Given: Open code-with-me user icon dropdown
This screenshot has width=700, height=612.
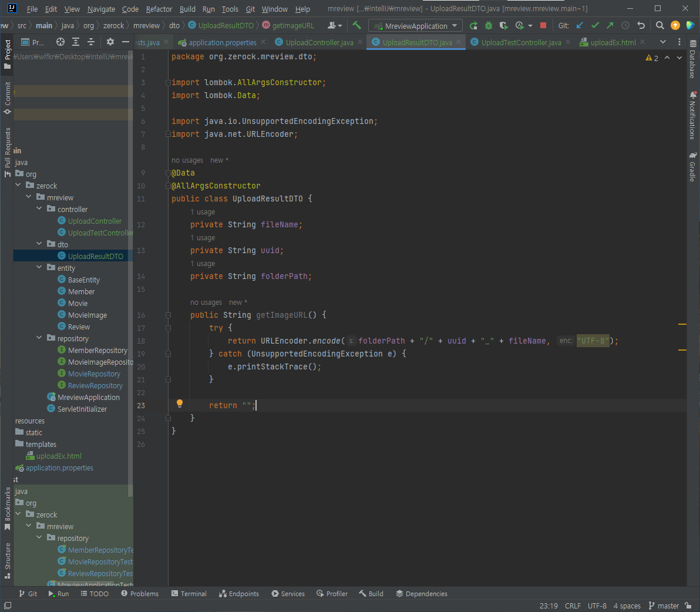Looking at the screenshot, I should [x=335, y=25].
